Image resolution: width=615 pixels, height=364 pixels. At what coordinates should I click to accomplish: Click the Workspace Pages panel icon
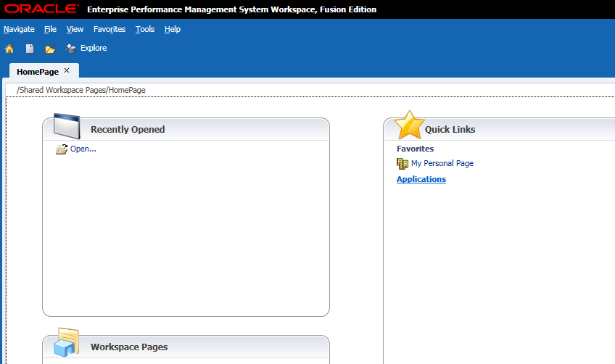[66, 342]
